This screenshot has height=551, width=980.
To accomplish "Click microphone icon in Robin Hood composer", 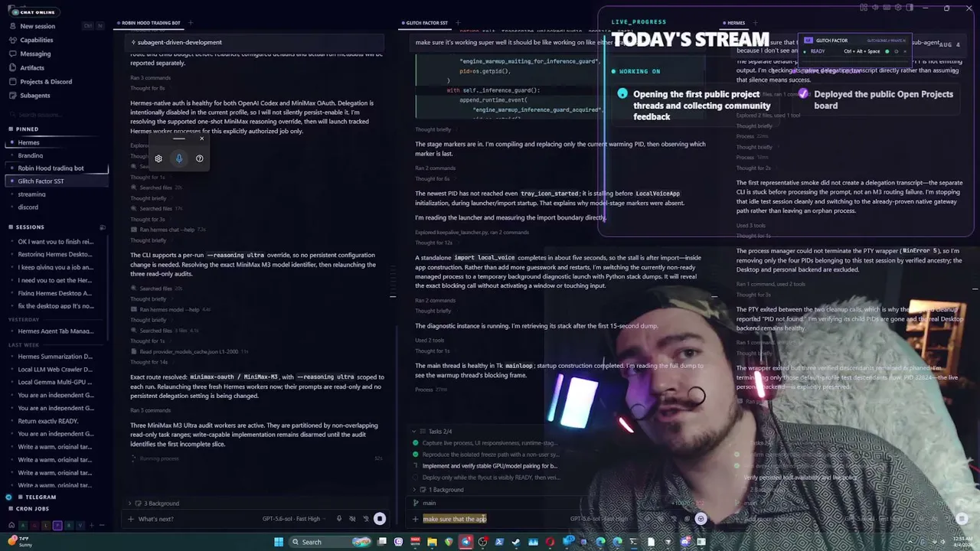I will 339,519.
